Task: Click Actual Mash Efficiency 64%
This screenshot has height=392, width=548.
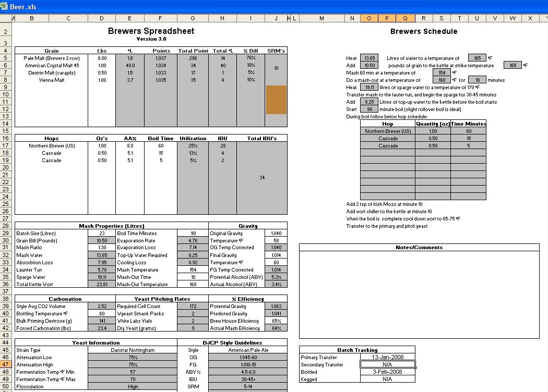Action: [276, 328]
